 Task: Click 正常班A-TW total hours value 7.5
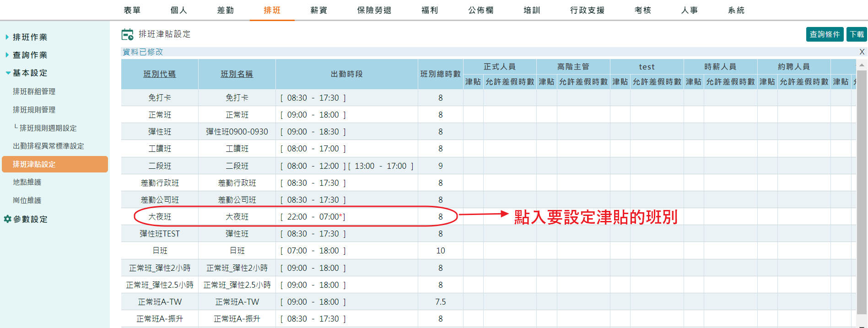[x=441, y=302]
